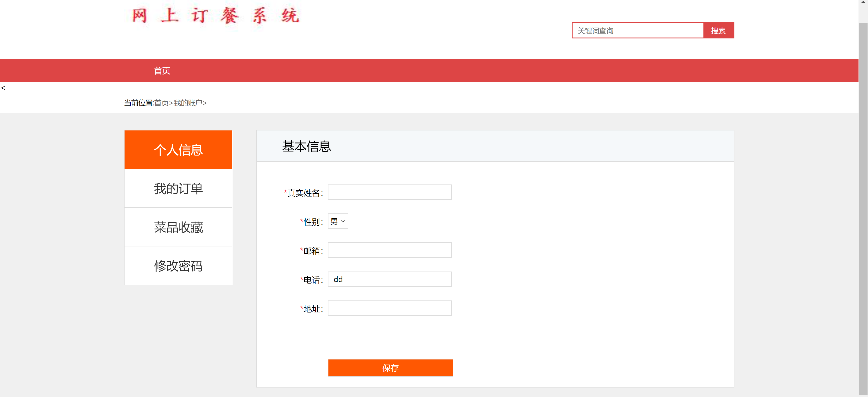Expand gender options via the chevron
The image size is (868, 397).
point(343,221)
